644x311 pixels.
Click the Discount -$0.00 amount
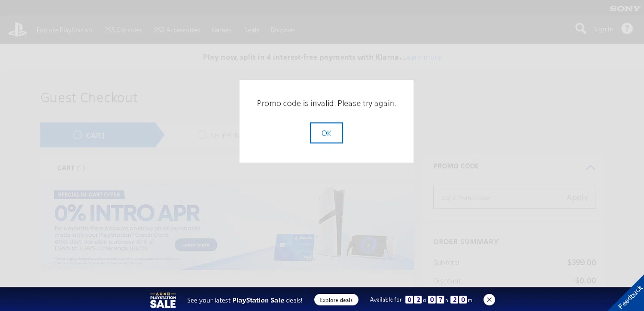(x=584, y=281)
